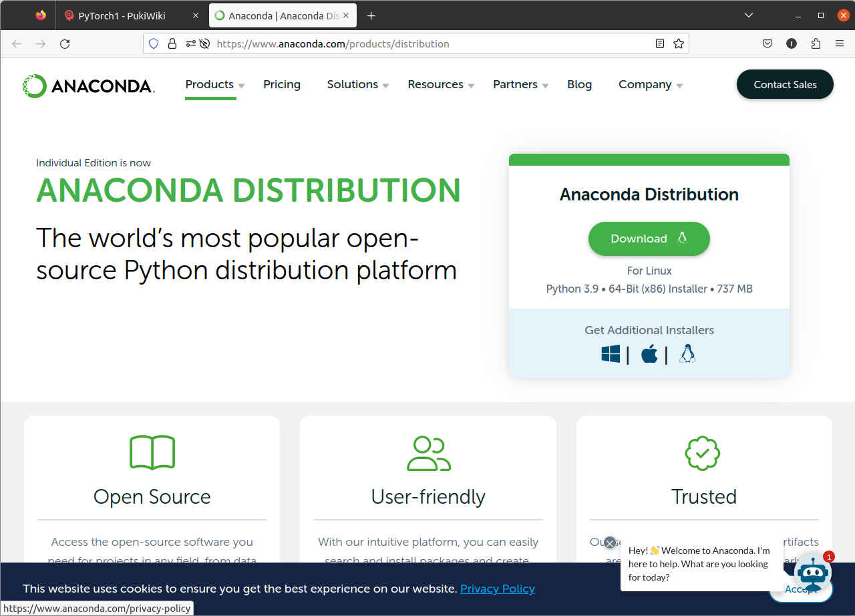Bookmark this page with the star icon

[679, 43]
